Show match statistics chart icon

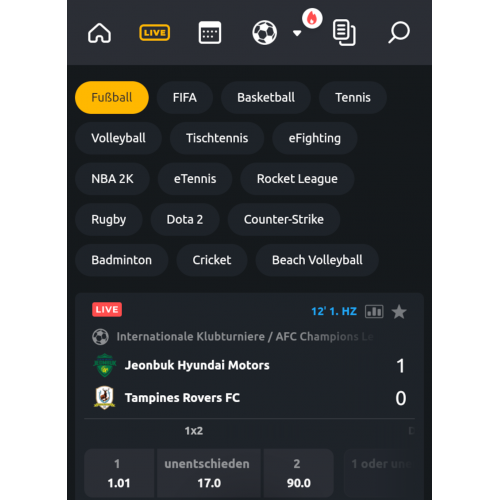(374, 312)
